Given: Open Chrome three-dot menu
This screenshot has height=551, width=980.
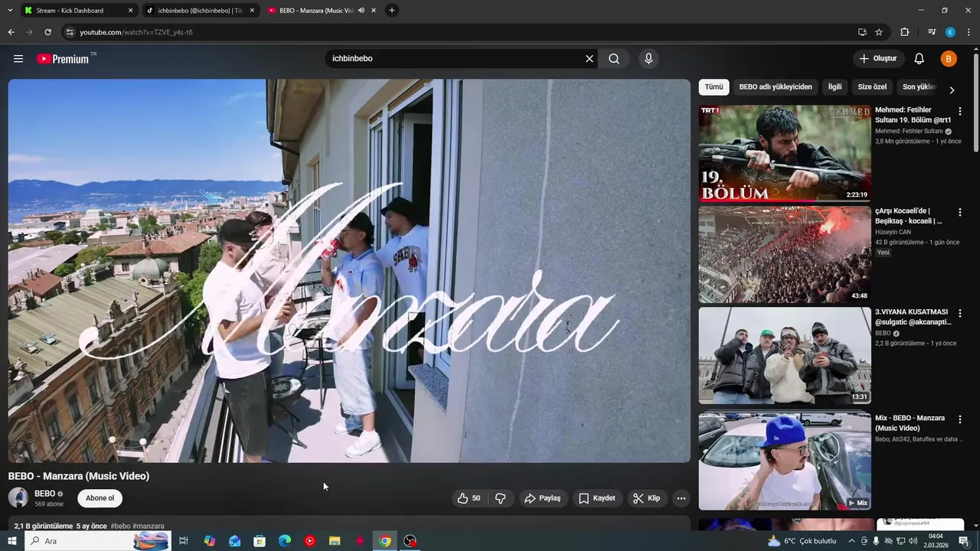Looking at the screenshot, I should coord(969,32).
